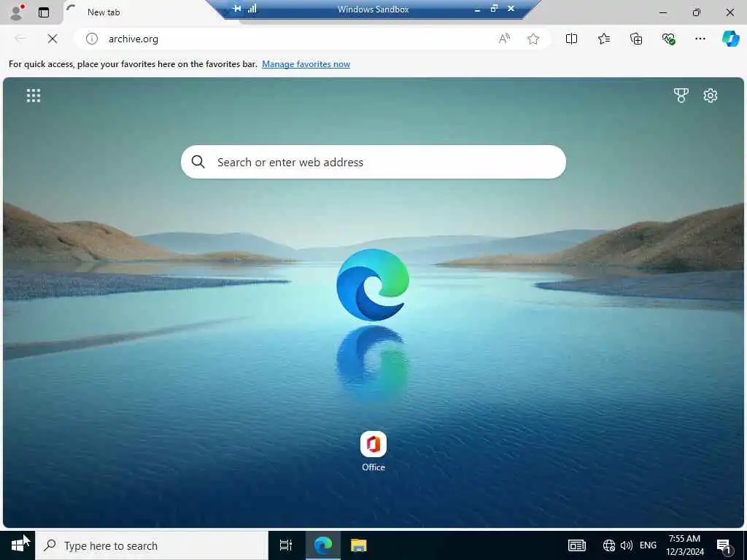
Task: Click the magnifier in search box
Action: click(x=198, y=162)
